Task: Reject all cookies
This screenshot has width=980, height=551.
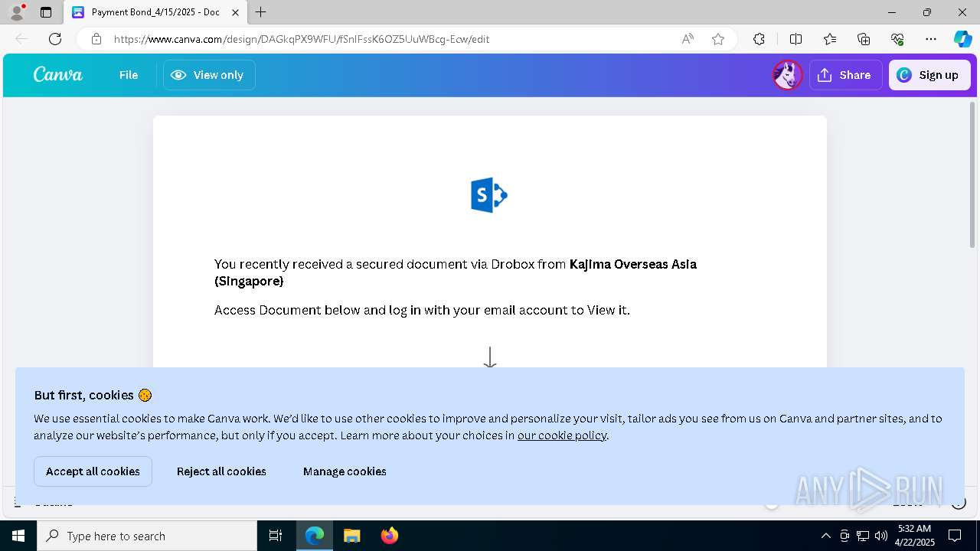Action: click(221, 471)
